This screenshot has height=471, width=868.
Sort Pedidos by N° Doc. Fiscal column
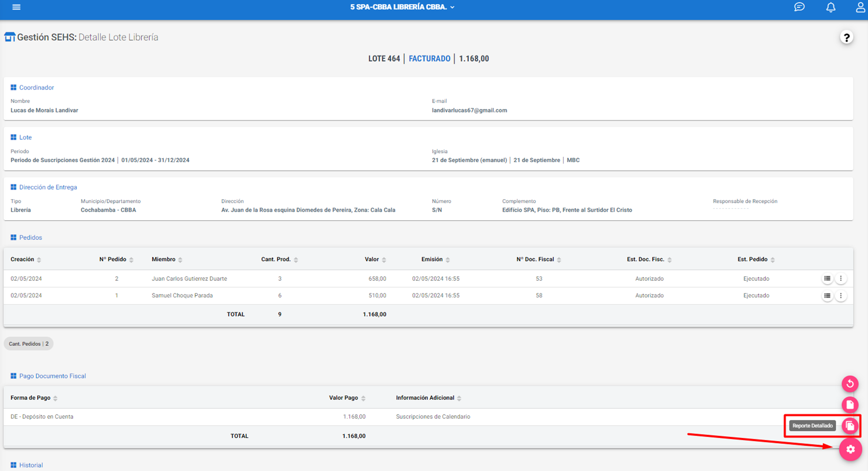pos(538,259)
